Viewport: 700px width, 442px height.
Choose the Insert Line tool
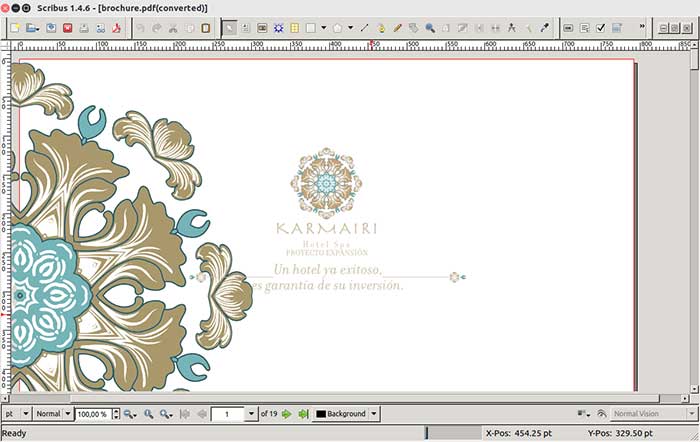pyautogui.click(x=365, y=28)
